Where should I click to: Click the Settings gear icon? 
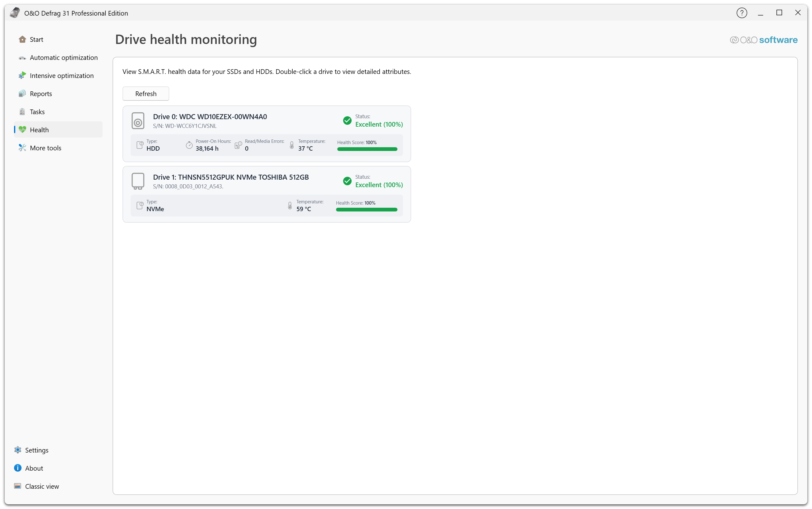pos(18,450)
